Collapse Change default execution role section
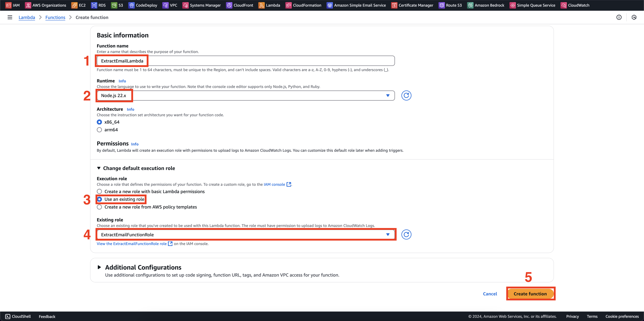The width and height of the screenshot is (644, 321). (x=136, y=168)
